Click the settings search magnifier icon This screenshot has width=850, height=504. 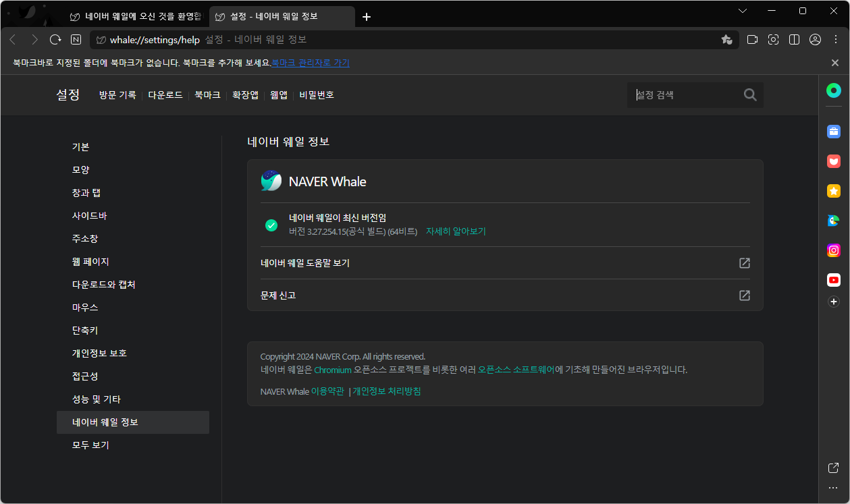[750, 95]
